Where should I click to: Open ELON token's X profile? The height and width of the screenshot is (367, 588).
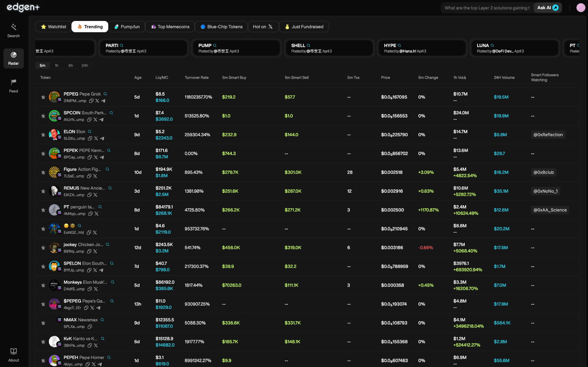pos(96,138)
